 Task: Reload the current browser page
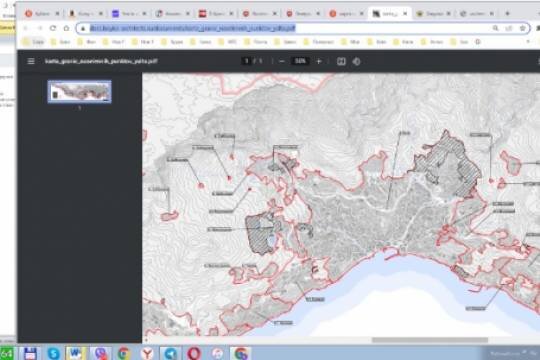(x=53, y=28)
